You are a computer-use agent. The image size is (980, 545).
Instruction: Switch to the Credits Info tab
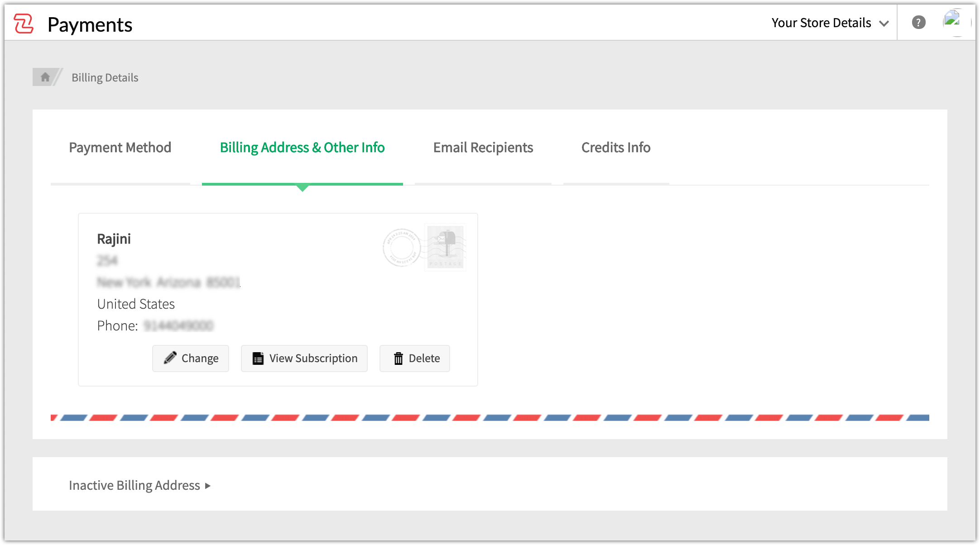pos(616,148)
